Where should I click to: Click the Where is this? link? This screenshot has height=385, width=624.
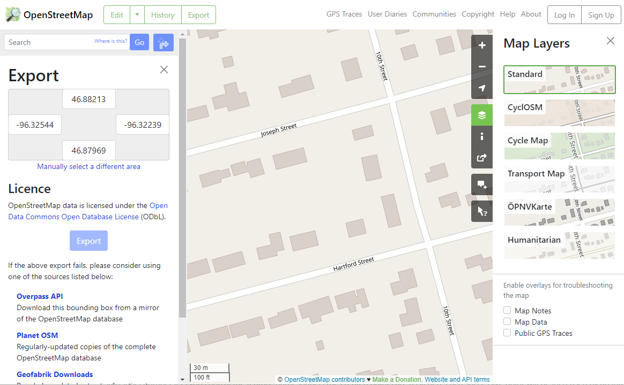coord(110,41)
